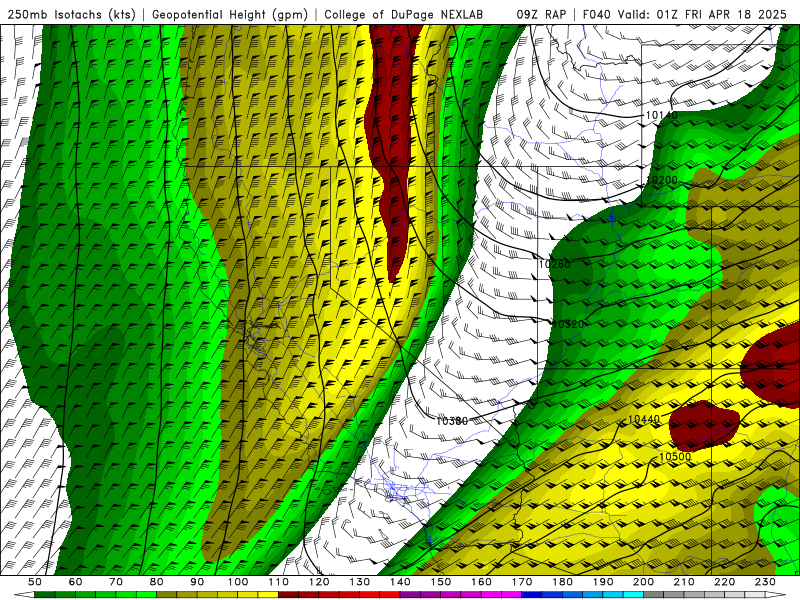
Task: Click the 70 value on the color scale
Action: (116, 582)
